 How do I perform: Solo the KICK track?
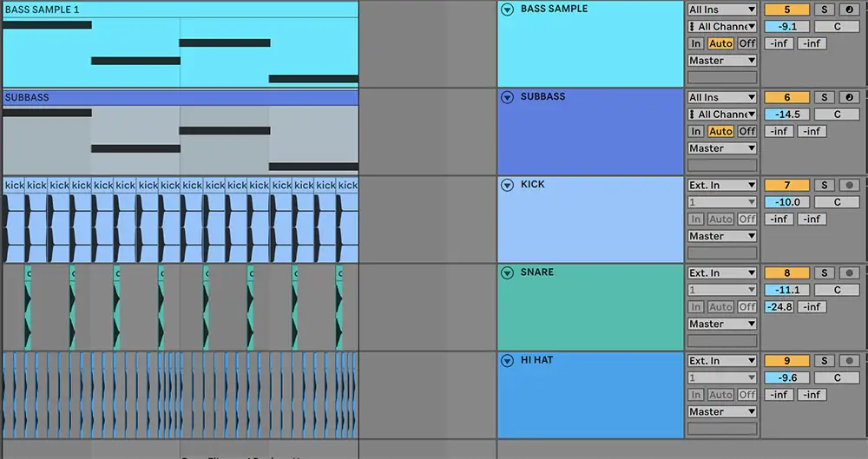(825, 185)
